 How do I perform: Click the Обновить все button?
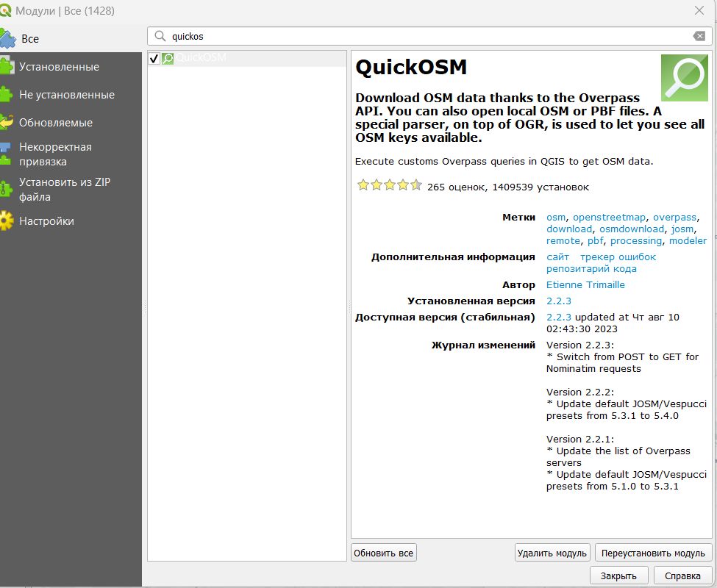[x=383, y=553]
